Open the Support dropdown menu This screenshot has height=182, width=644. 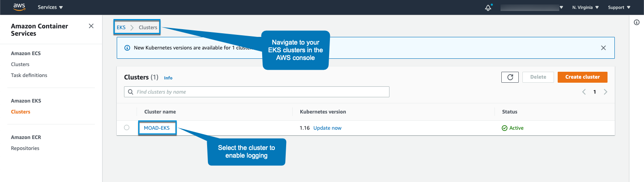click(x=619, y=7)
